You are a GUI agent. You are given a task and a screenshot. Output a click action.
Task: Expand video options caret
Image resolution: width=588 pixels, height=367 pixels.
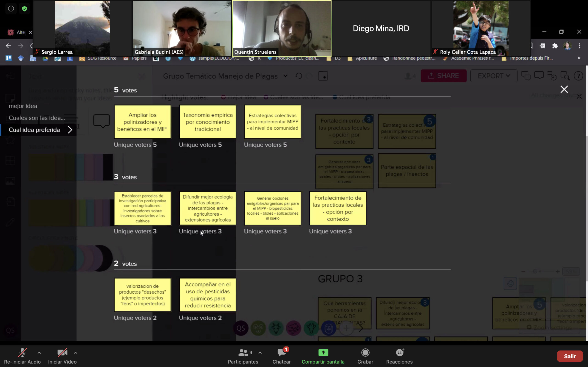click(x=76, y=353)
